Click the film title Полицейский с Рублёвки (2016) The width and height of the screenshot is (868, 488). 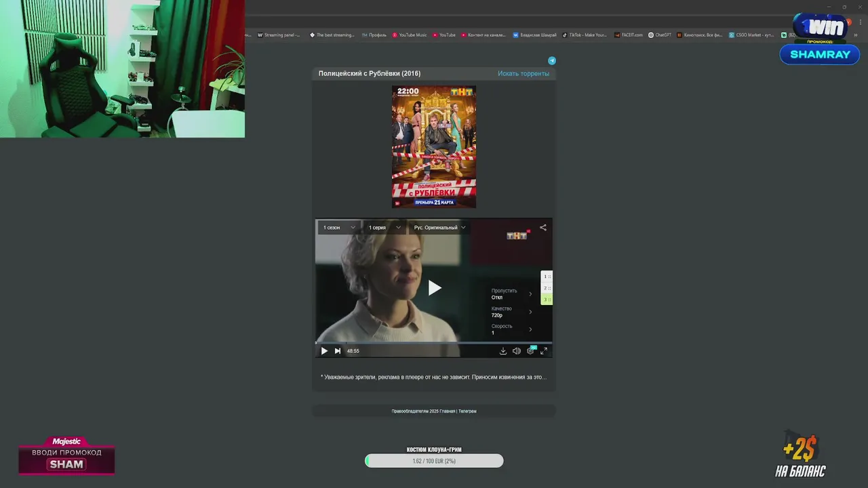(x=370, y=73)
